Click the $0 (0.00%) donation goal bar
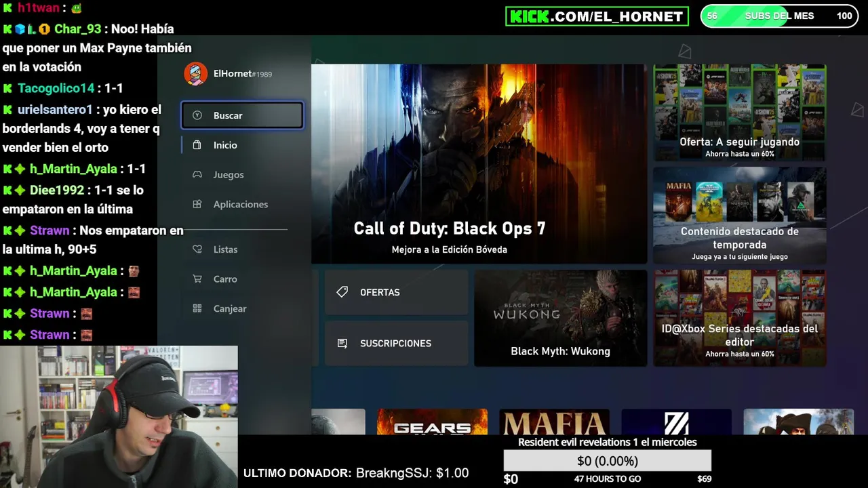868x488 pixels. (x=608, y=461)
